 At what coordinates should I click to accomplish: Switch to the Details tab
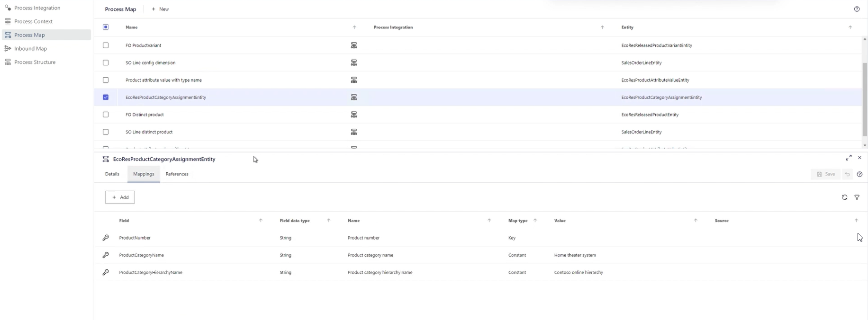pos(112,174)
